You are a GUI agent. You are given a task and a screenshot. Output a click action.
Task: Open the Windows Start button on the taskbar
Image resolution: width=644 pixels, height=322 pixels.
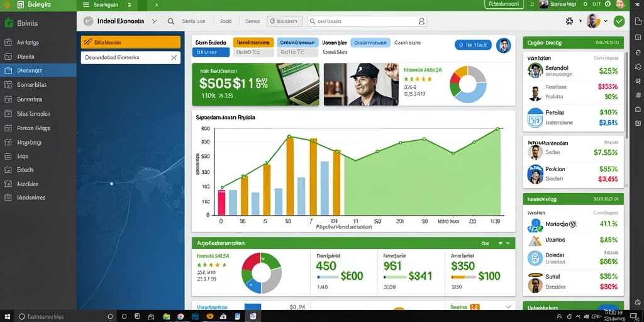[8, 317]
